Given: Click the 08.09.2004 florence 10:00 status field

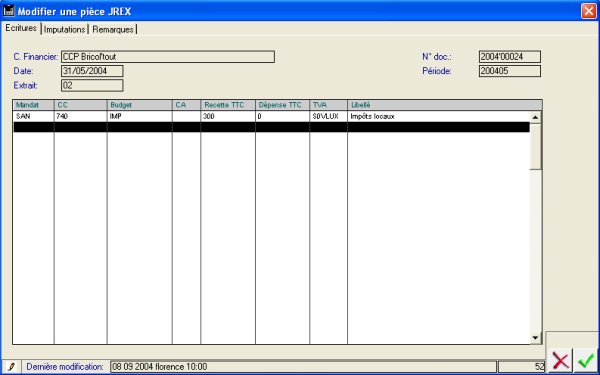Looking at the screenshot, I should [303, 367].
